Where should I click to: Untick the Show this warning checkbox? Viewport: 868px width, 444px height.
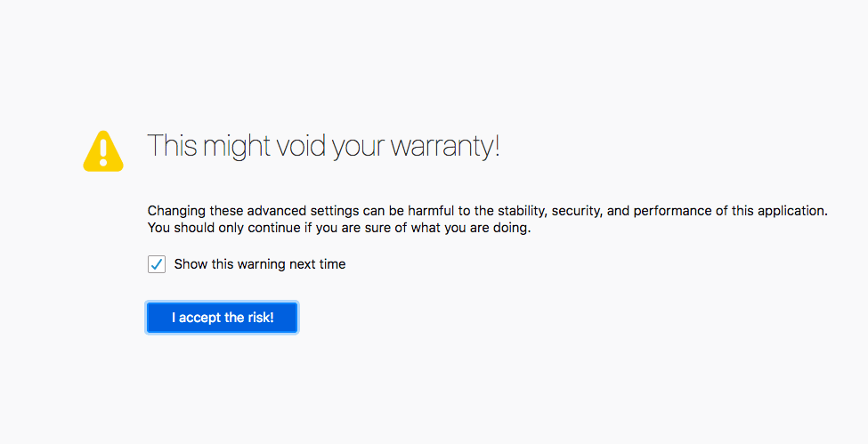(157, 264)
